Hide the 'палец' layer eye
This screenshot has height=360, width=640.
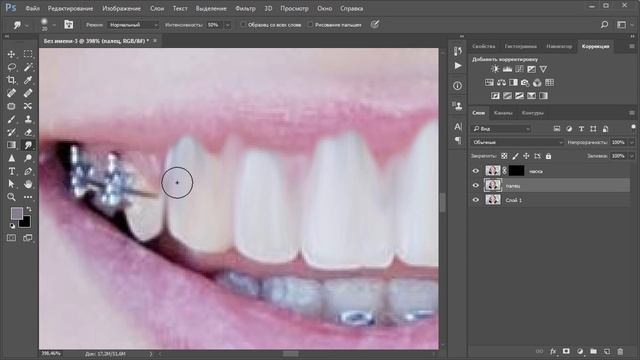coord(476,185)
